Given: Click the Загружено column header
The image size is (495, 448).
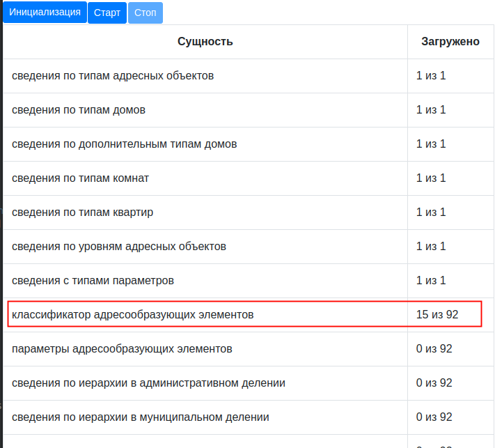Looking at the screenshot, I should tap(450, 42).
